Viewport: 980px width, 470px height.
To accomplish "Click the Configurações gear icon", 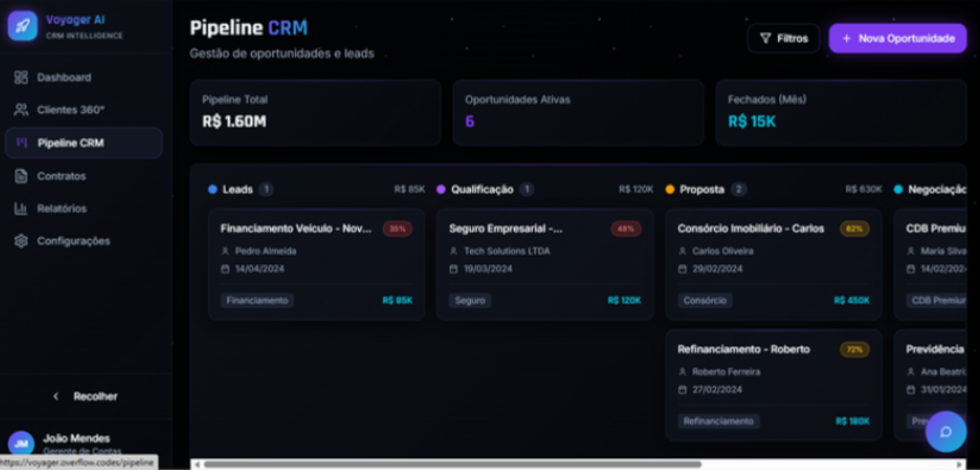I will (x=21, y=241).
